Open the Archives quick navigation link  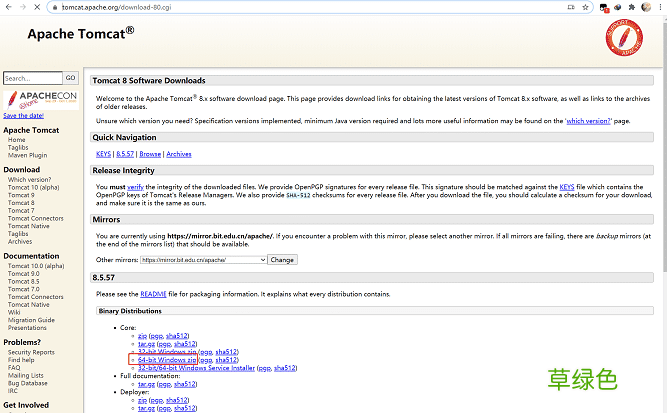click(x=179, y=154)
